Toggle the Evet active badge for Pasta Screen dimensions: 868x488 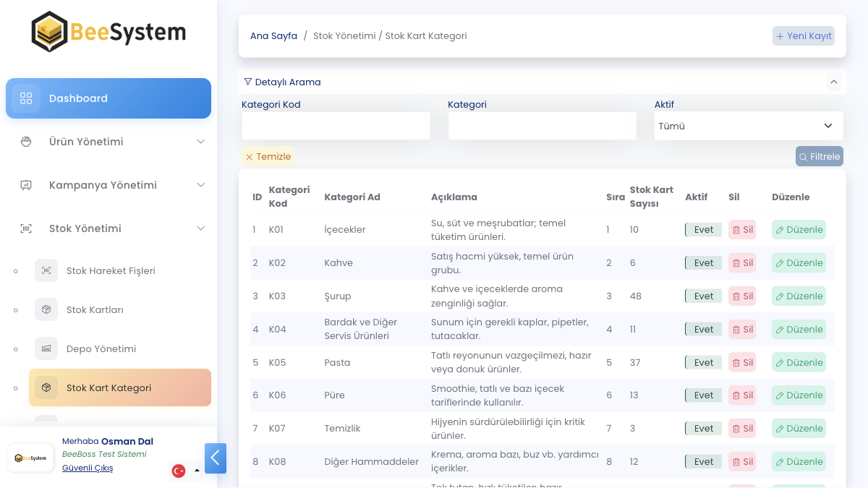pos(703,363)
